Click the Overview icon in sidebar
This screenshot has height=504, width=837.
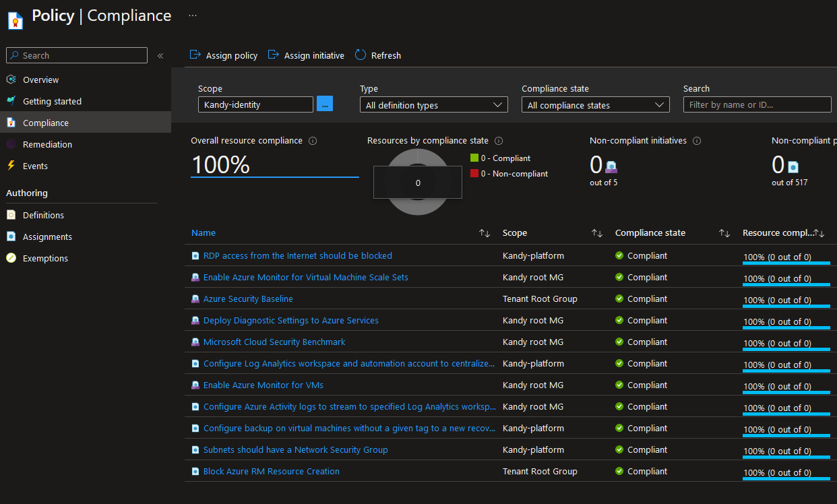11,80
